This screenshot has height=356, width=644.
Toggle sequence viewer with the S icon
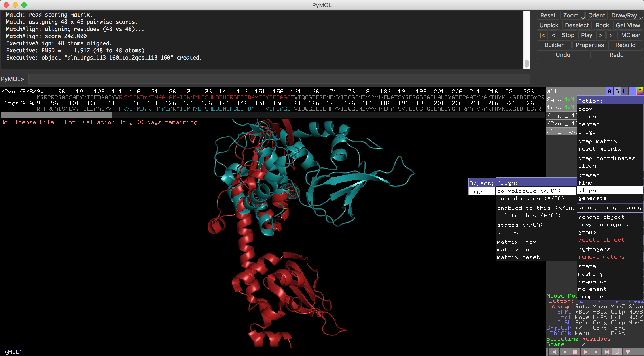[617, 352]
